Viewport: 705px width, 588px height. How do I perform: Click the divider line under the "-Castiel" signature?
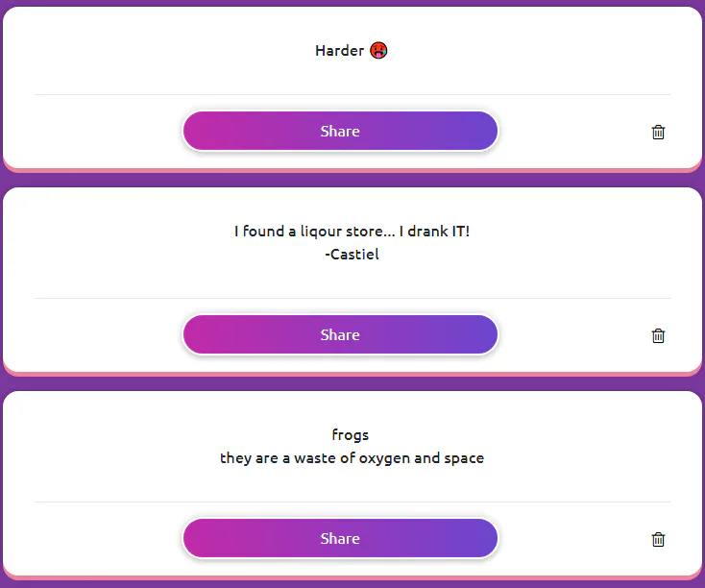tap(352, 299)
